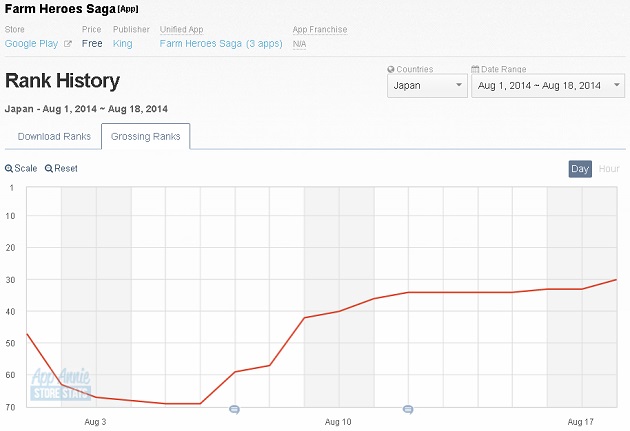Click the Aug 3 axis label

coord(95,422)
